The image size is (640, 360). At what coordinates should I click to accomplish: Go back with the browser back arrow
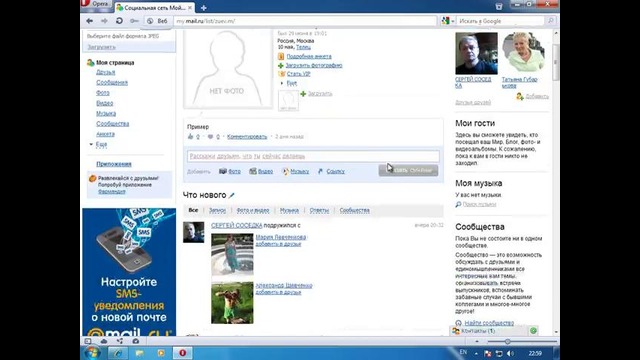[x=90, y=21]
